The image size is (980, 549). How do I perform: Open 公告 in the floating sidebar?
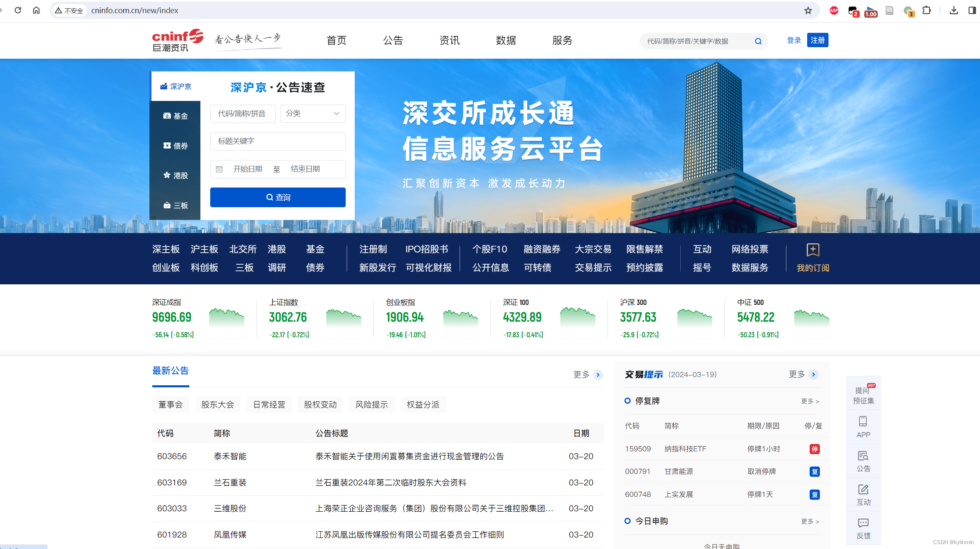pyautogui.click(x=863, y=461)
